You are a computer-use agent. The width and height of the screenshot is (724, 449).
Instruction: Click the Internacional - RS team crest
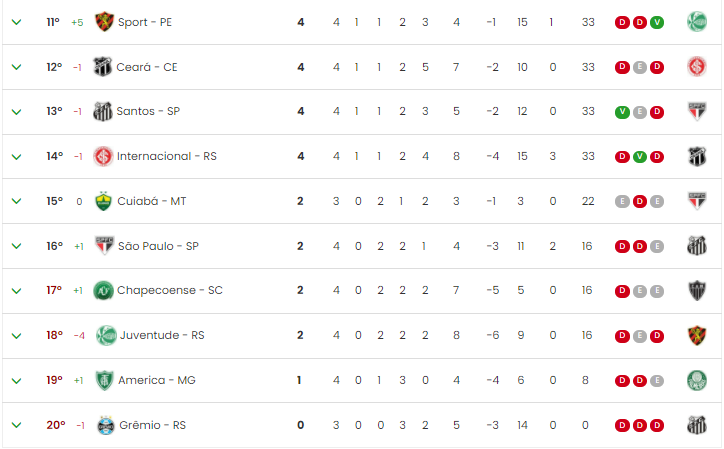point(103,156)
